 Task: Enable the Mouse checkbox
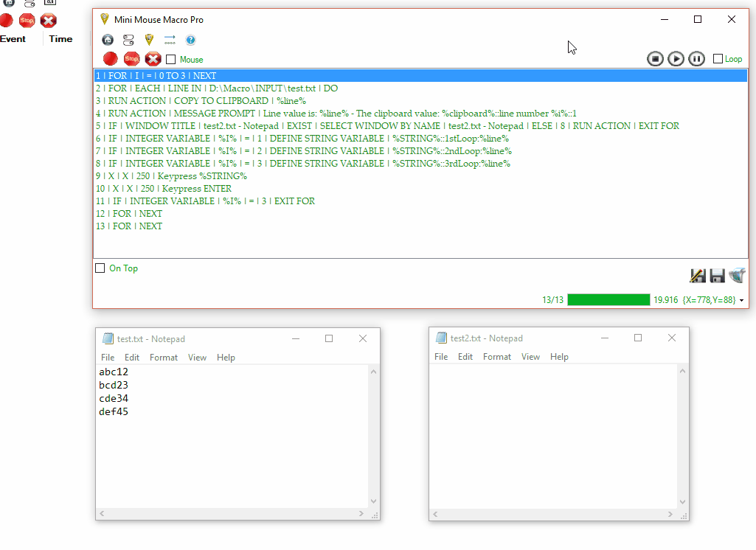point(171,60)
